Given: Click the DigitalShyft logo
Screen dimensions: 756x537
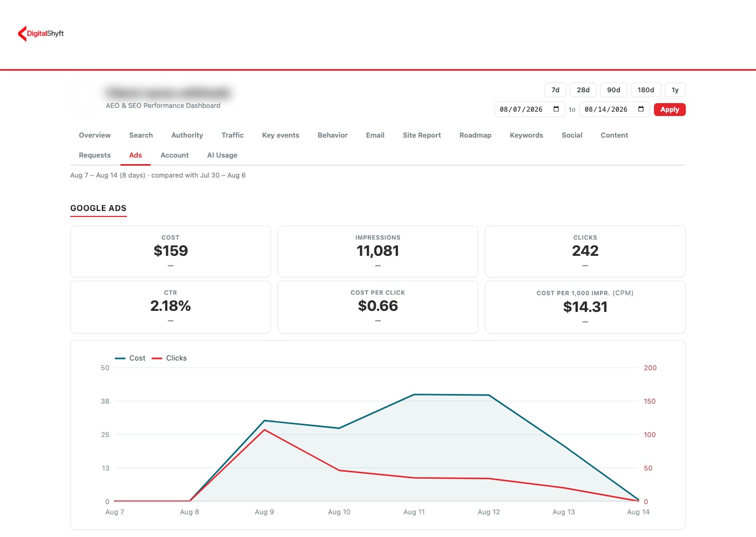Looking at the screenshot, I should pos(41,33).
